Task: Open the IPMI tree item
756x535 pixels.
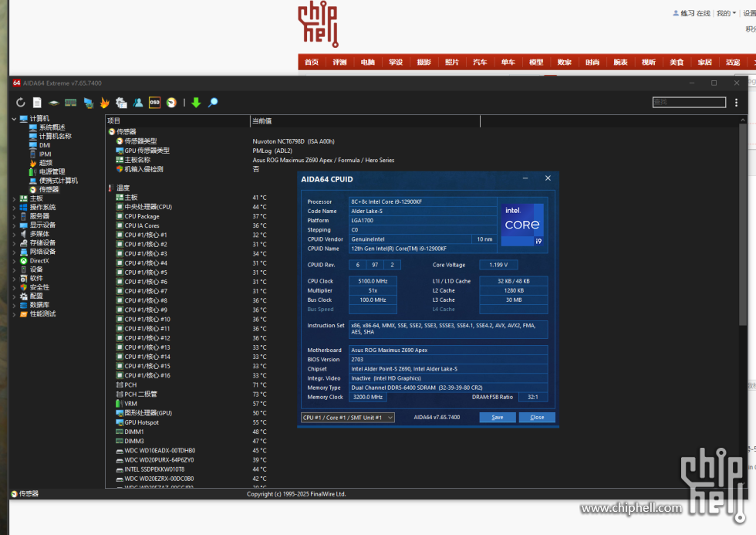Action: pyautogui.click(x=46, y=154)
